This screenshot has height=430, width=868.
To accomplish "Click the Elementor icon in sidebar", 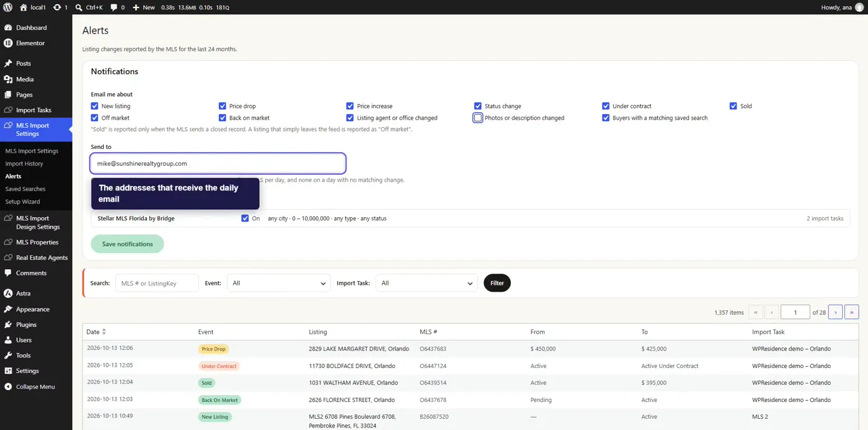I will coord(8,43).
